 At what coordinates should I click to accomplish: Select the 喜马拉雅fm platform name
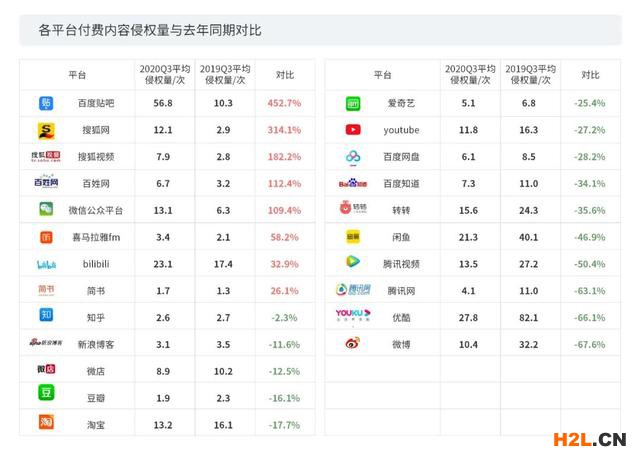coord(96,238)
